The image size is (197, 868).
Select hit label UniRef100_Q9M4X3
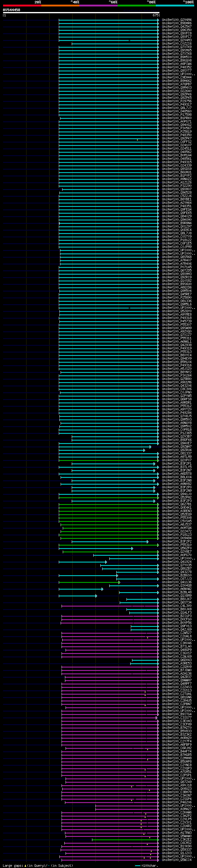point(177,88)
